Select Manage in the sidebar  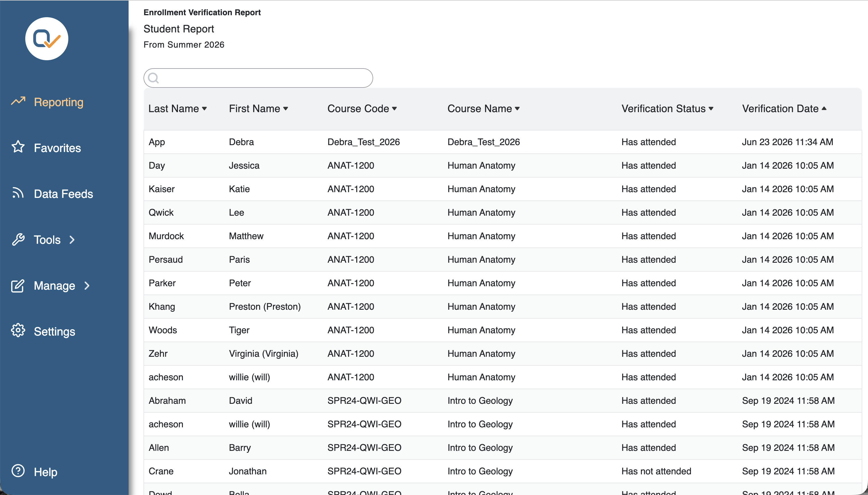(x=55, y=286)
